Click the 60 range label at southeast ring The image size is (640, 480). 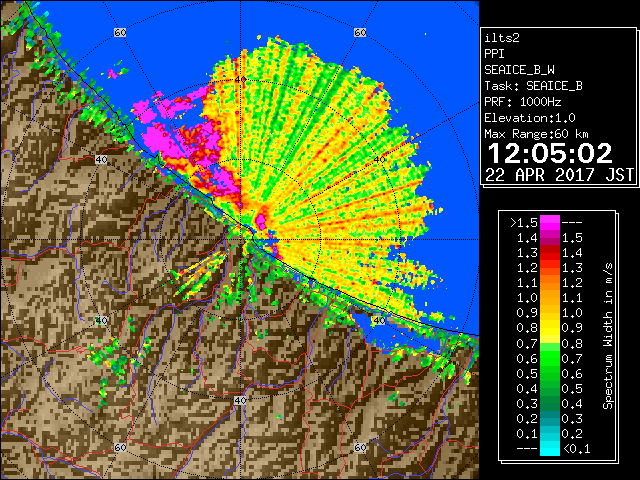point(360,447)
